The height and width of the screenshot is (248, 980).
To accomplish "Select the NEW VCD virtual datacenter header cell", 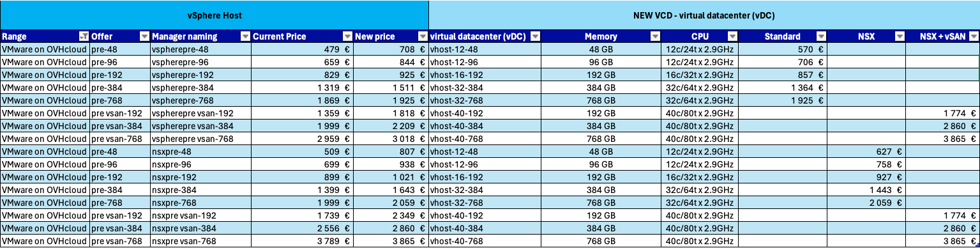I will click(x=704, y=15).
